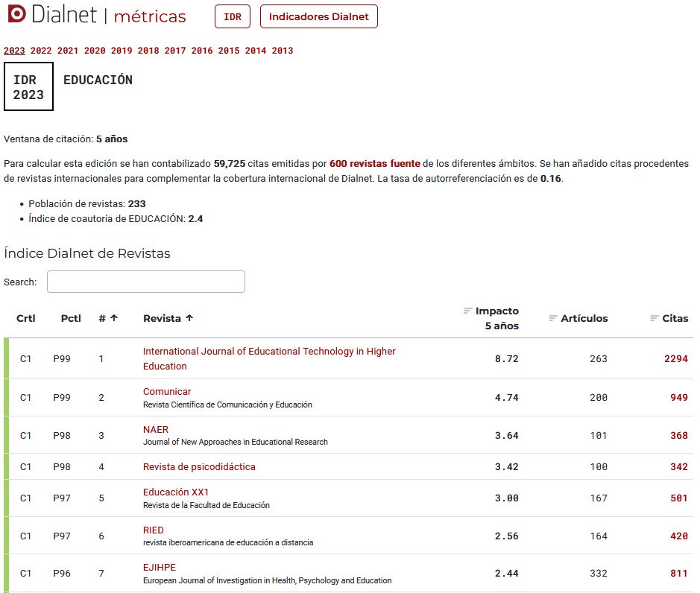Switch to the 2018 edition
Screen dimensions: 700x593
148,51
